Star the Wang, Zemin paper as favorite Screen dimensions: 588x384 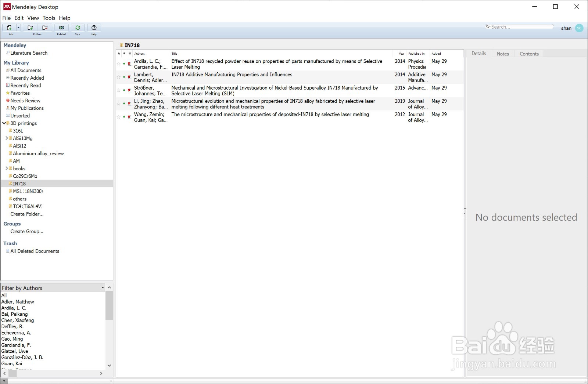(x=119, y=117)
